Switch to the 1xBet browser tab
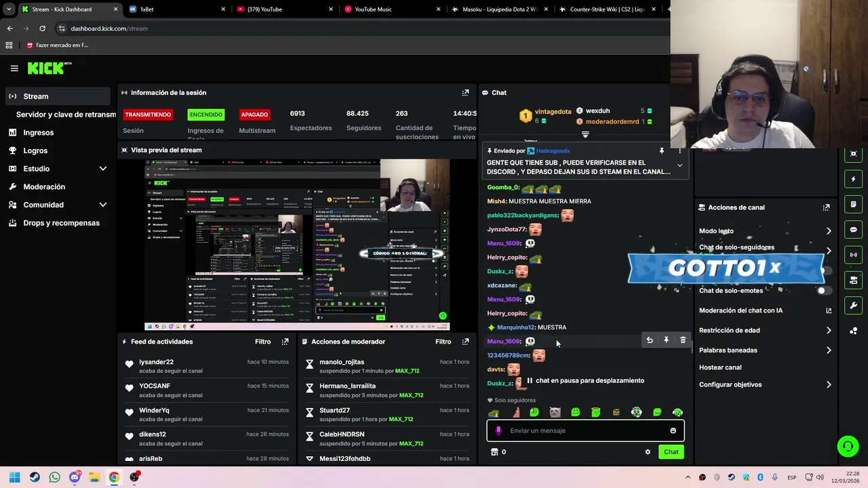868x488 pixels. [x=176, y=9]
